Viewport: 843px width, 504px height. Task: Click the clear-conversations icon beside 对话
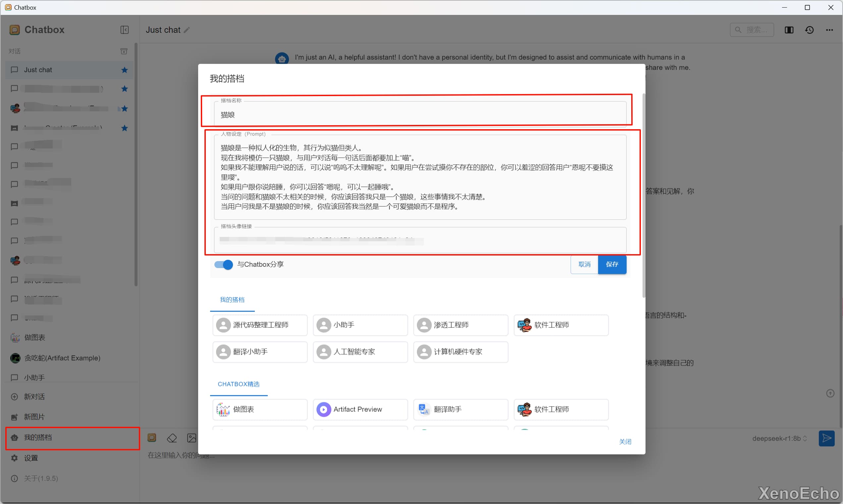124,51
